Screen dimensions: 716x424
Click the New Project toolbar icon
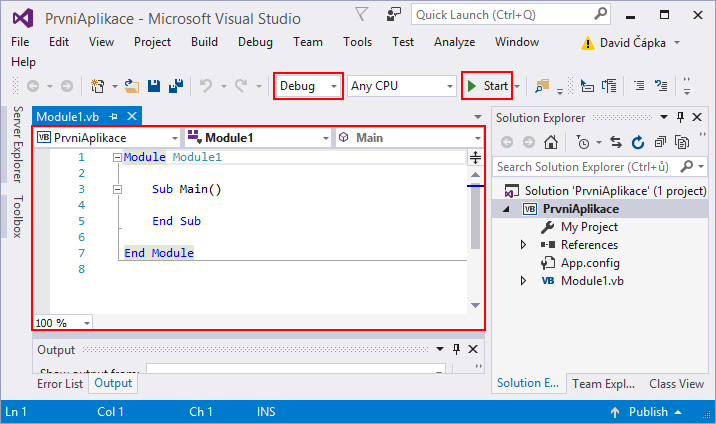(x=97, y=86)
